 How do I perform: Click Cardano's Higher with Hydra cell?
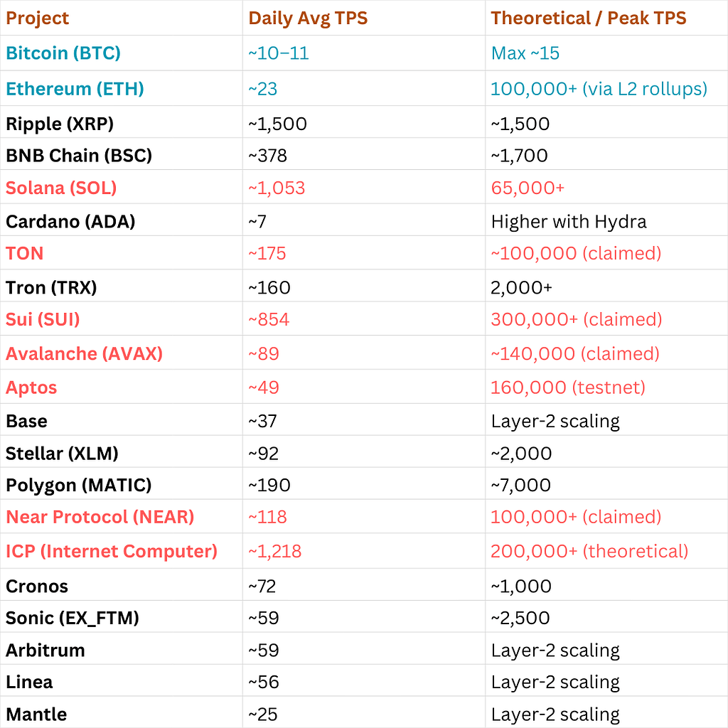569,222
